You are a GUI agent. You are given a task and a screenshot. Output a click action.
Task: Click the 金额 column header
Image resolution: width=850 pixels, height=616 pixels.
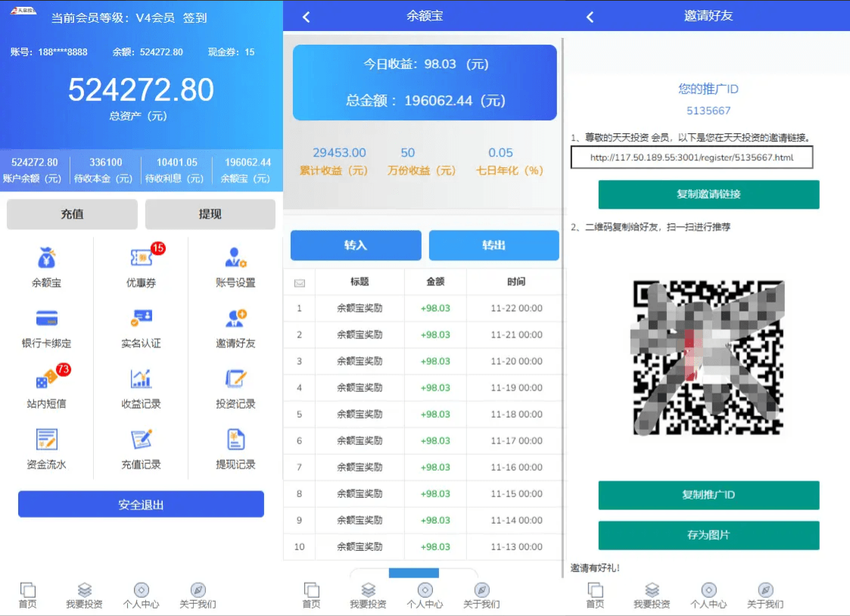pos(435,282)
